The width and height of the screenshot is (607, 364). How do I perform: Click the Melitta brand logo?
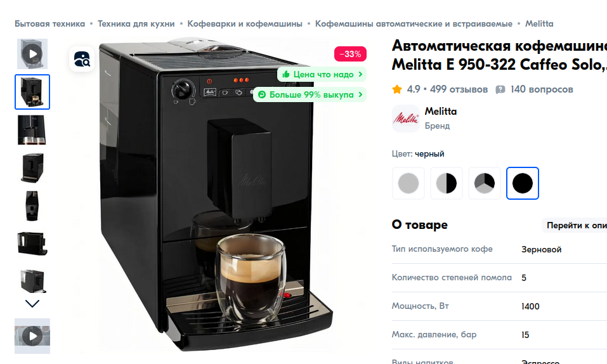(406, 119)
